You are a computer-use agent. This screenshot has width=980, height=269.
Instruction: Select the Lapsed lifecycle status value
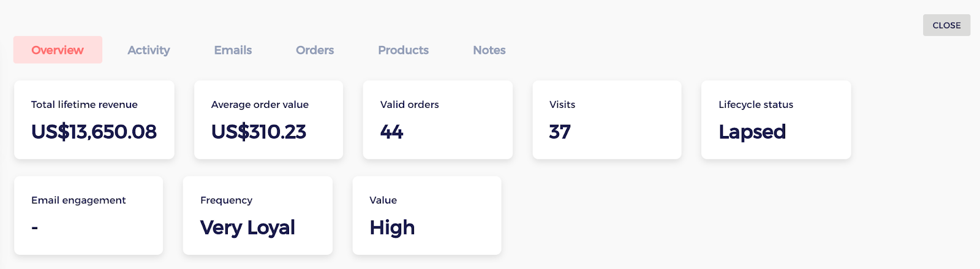click(x=752, y=132)
